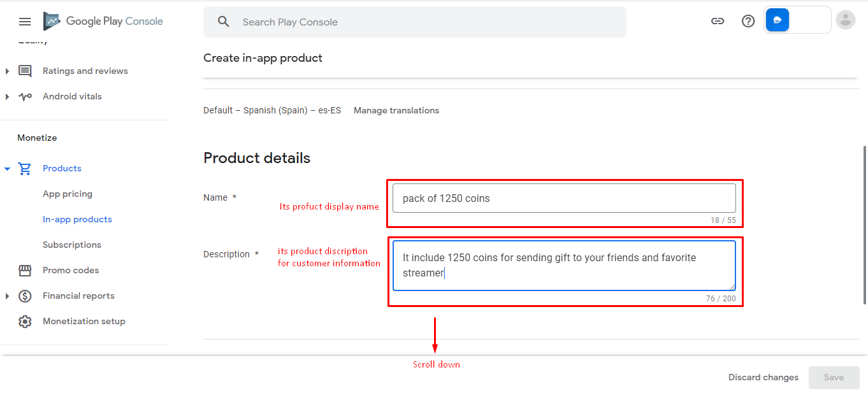The width and height of the screenshot is (868, 393).
Task: Click the Promo codes store icon
Action: point(25,270)
